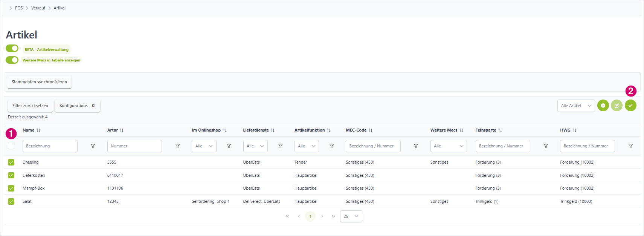The height and width of the screenshot is (236, 644).
Task: Click the Artnr Nummer filter field
Action: click(x=134, y=146)
